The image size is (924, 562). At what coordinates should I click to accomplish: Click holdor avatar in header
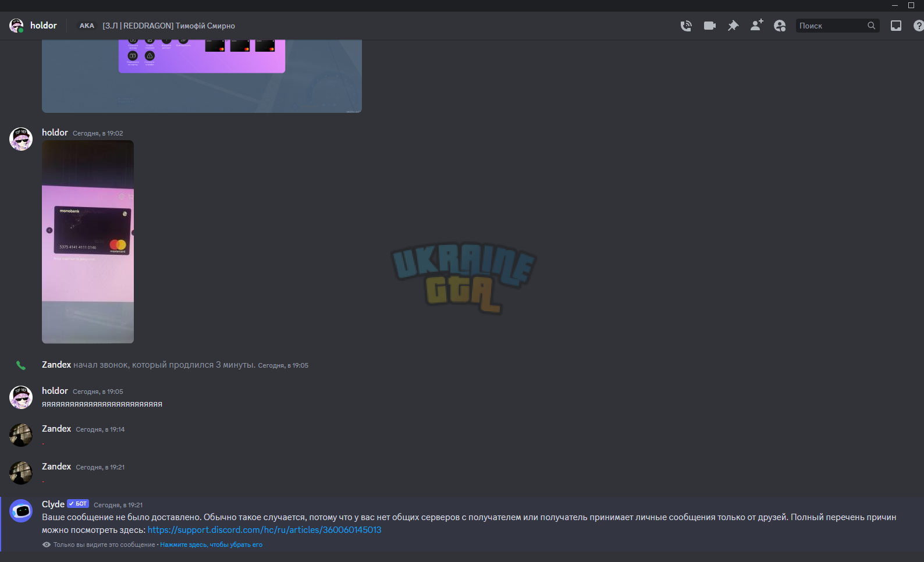click(16, 26)
